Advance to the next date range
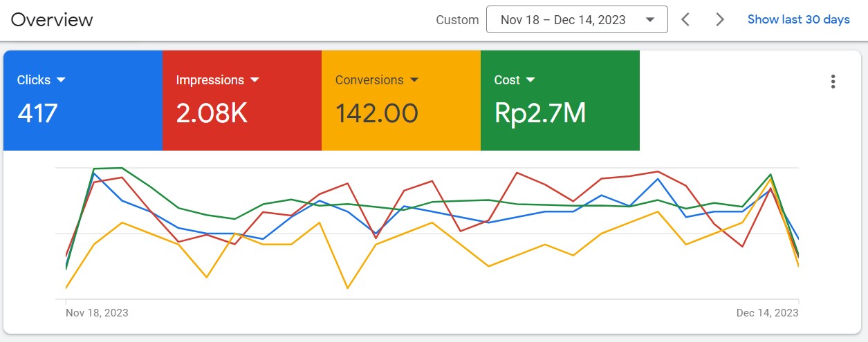This screenshot has height=342, width=868. 720,19
